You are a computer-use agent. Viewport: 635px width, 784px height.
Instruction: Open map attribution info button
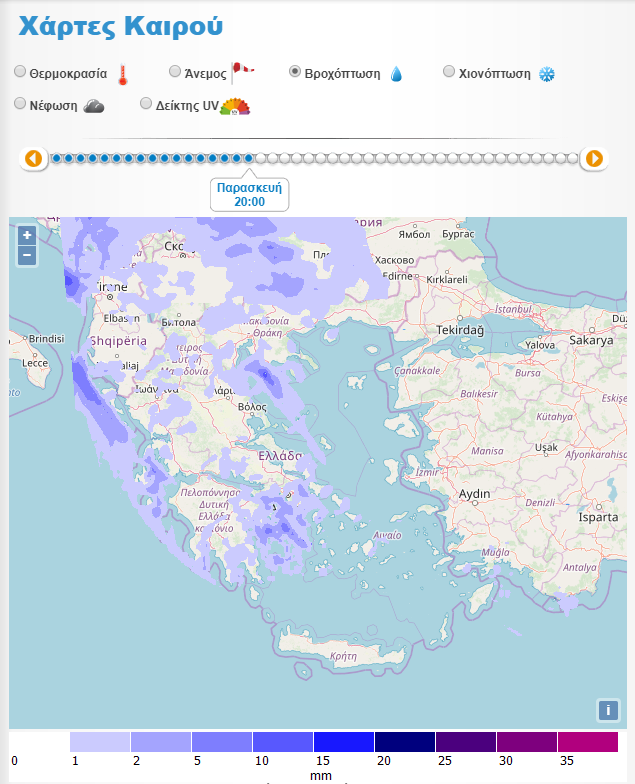point(608,710)
